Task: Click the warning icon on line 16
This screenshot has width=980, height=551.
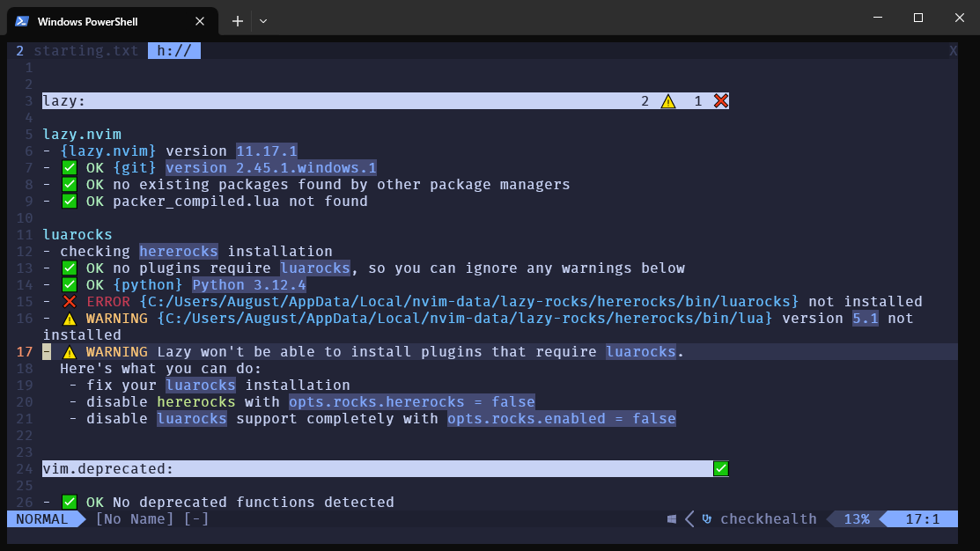Action: [70, 319]
